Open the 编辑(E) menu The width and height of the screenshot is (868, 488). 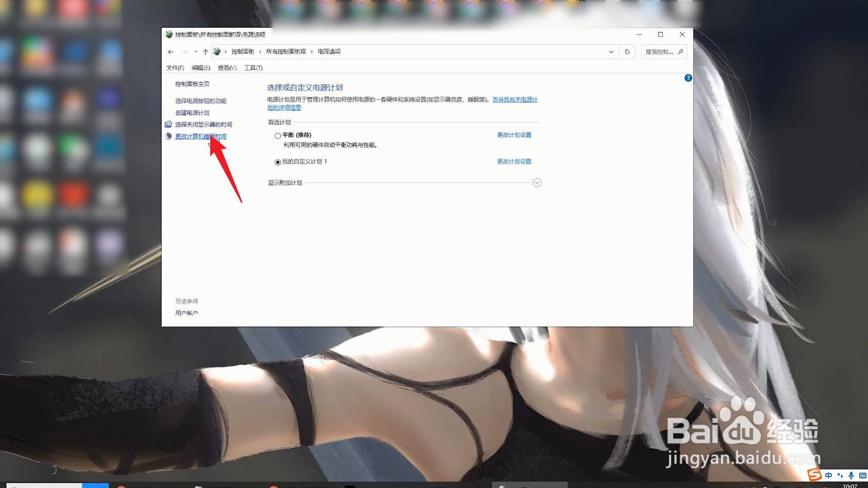click(x=201, y=68)
